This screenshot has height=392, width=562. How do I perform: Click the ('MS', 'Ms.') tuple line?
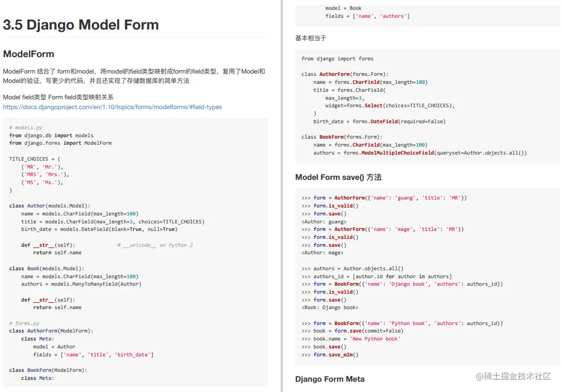[42, 183]
